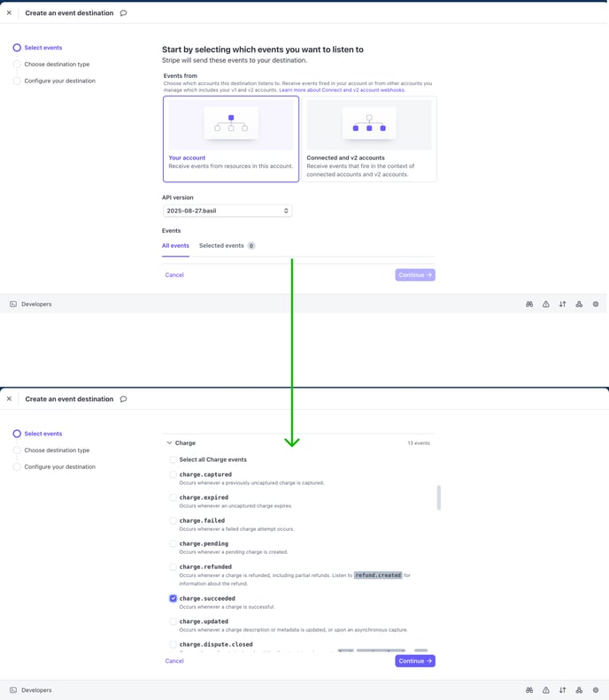Click the feedback speech bubble icon in the top header
This screenshot has height=700, width=609.
(x=123, y=13)
